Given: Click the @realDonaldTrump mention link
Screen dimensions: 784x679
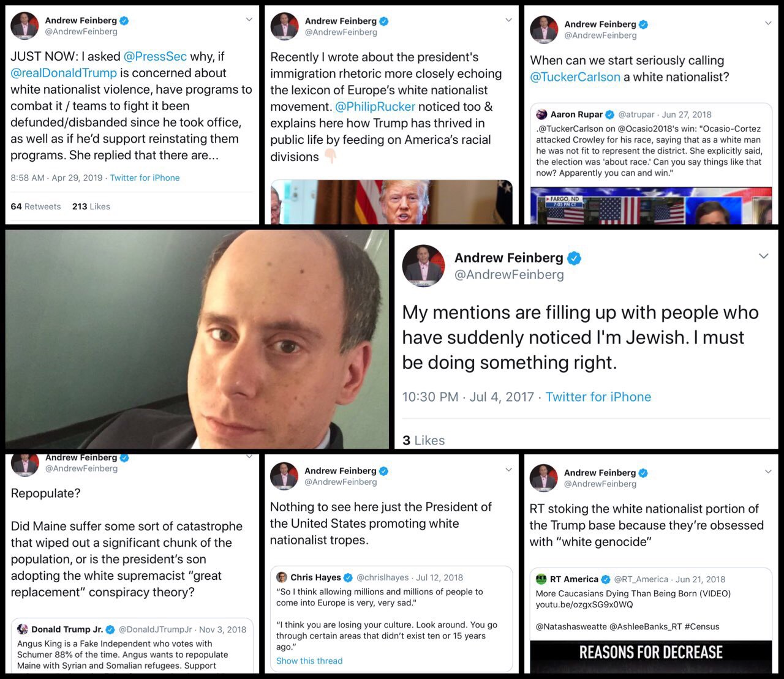Looking at the screenshot, I should (x=64, y=73).
